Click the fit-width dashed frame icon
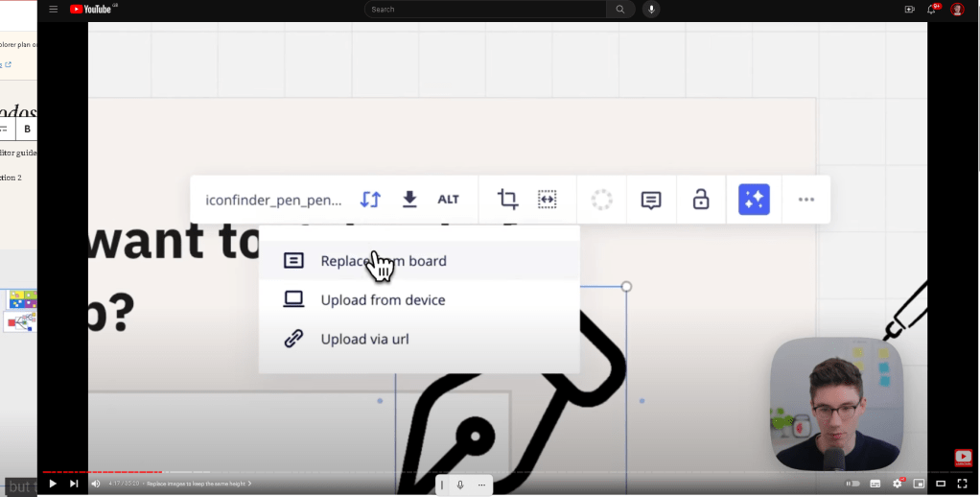 (547, 200)
